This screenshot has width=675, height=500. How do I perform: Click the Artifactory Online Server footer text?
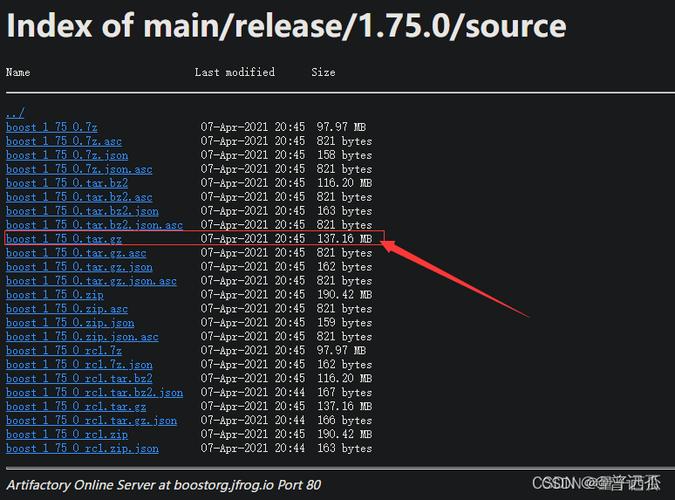164,485
